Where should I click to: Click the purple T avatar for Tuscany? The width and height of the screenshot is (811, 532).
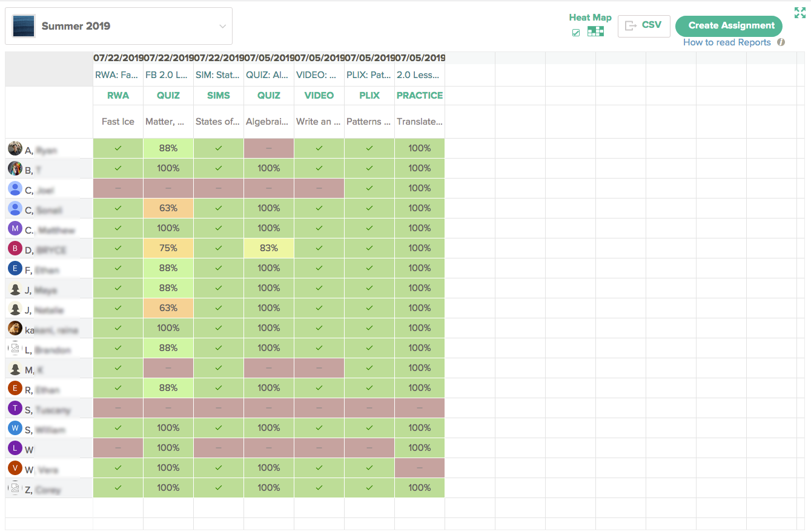pyautogui.click(x=15, y=408)
